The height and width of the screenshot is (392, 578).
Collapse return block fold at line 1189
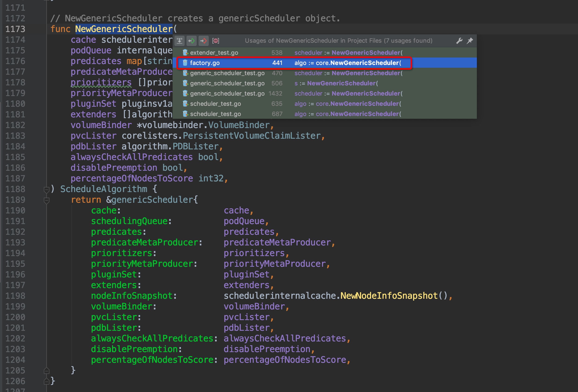(x=47, y=200)
